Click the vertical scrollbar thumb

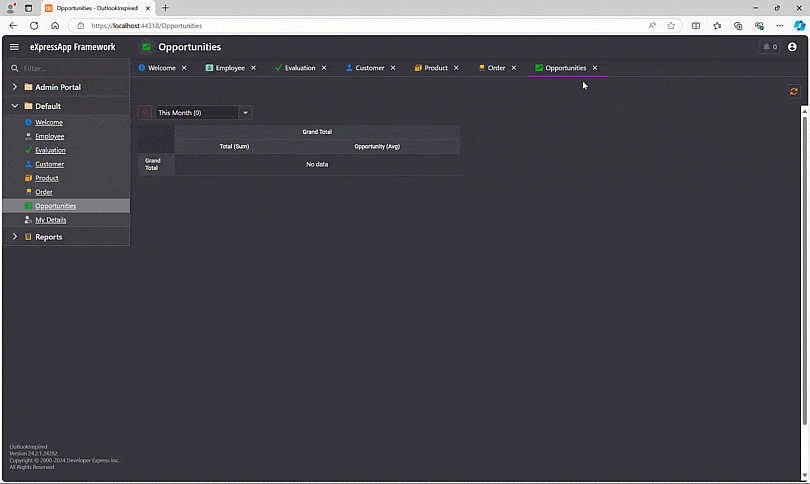click(804, 271)
